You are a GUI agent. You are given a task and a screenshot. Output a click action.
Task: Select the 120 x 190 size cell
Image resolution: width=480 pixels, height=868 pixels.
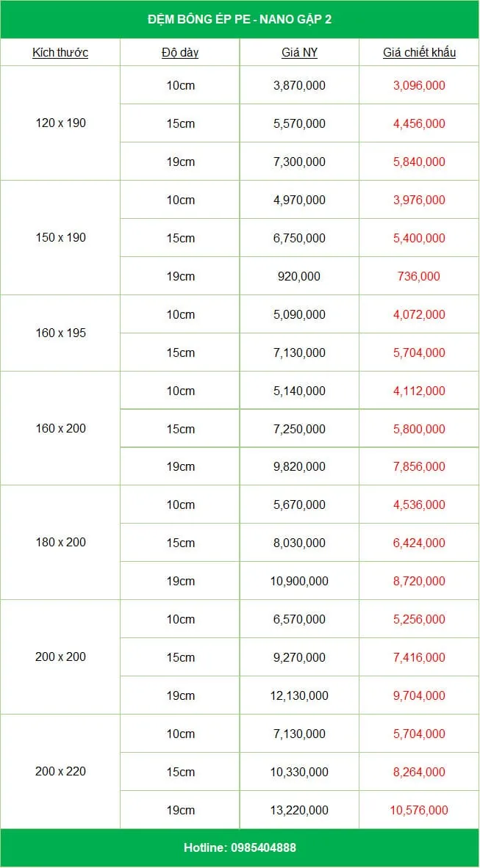coord(60,123)
